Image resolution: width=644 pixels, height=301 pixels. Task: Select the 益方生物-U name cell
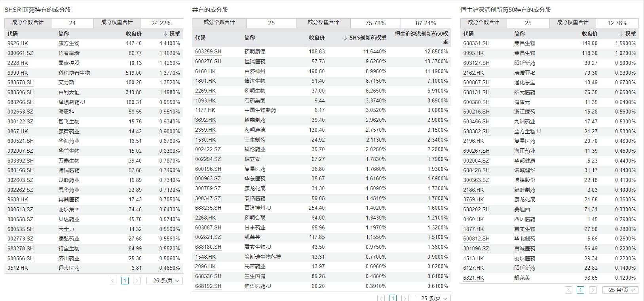[527, 131]
